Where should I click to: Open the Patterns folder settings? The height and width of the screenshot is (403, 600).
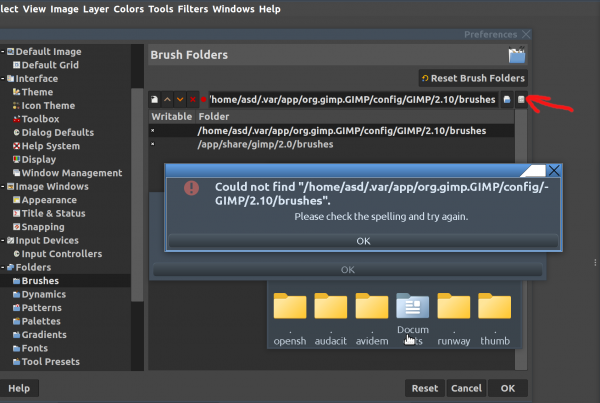coord(41,308)
